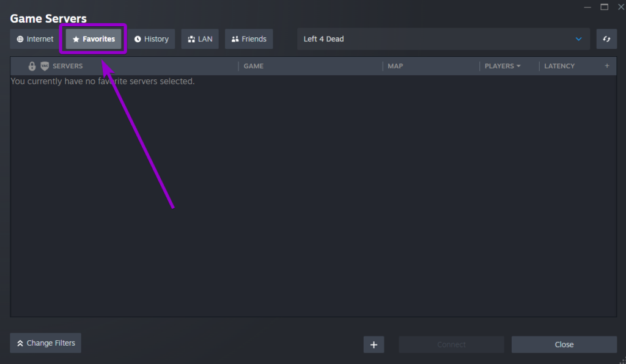
Task: Click the people icon on the Friends tab
Action: point(235,38)
